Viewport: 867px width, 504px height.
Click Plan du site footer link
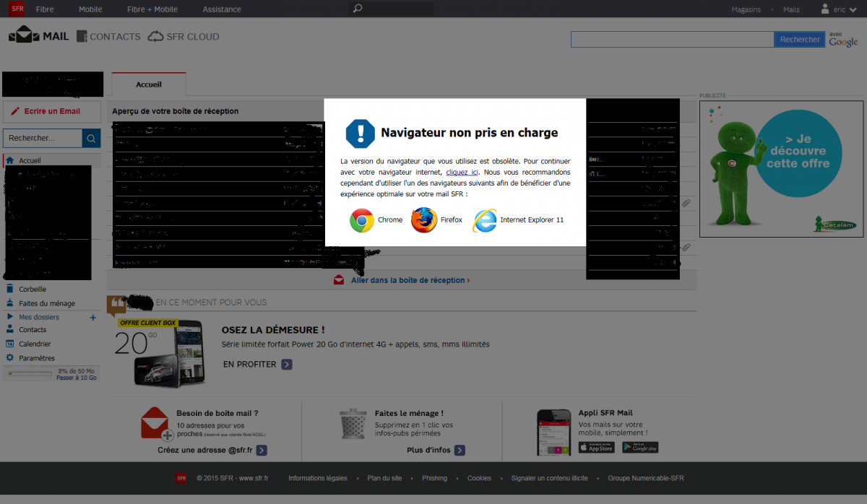[x=384, y=478]
